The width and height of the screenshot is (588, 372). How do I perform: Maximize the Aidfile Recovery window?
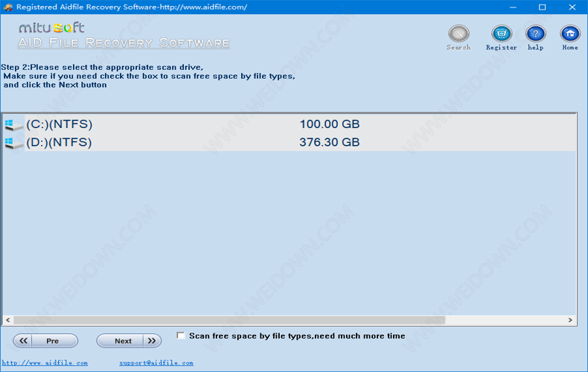tap(542, 7)
